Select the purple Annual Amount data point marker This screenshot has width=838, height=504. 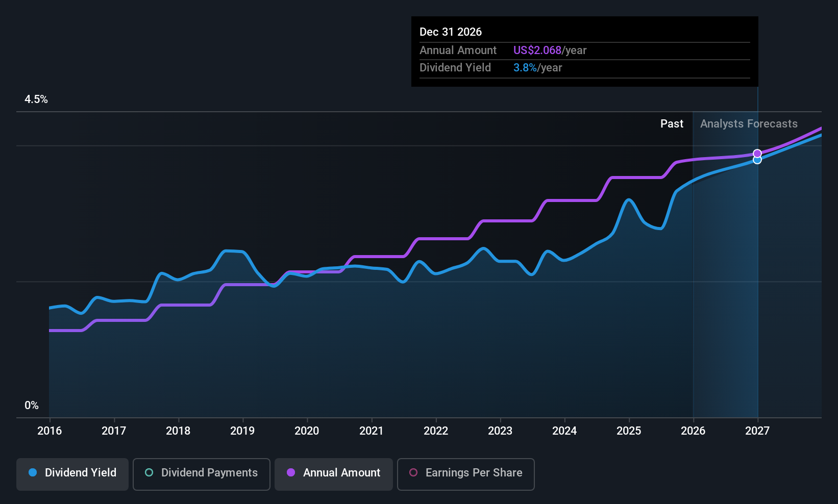click(757, 154)
